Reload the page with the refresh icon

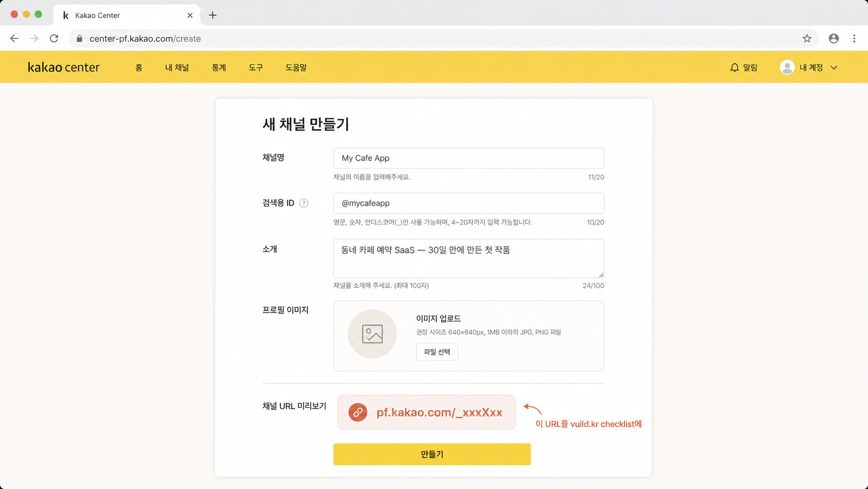54,38
